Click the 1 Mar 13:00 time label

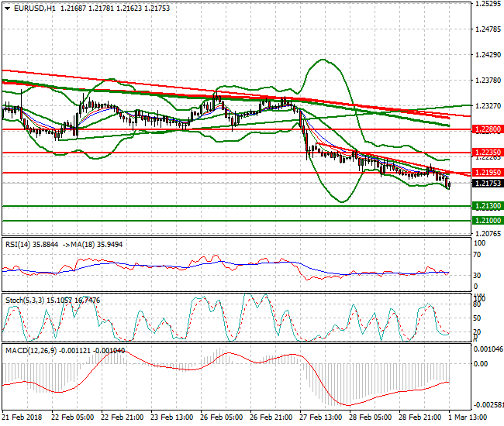(468, 417)
